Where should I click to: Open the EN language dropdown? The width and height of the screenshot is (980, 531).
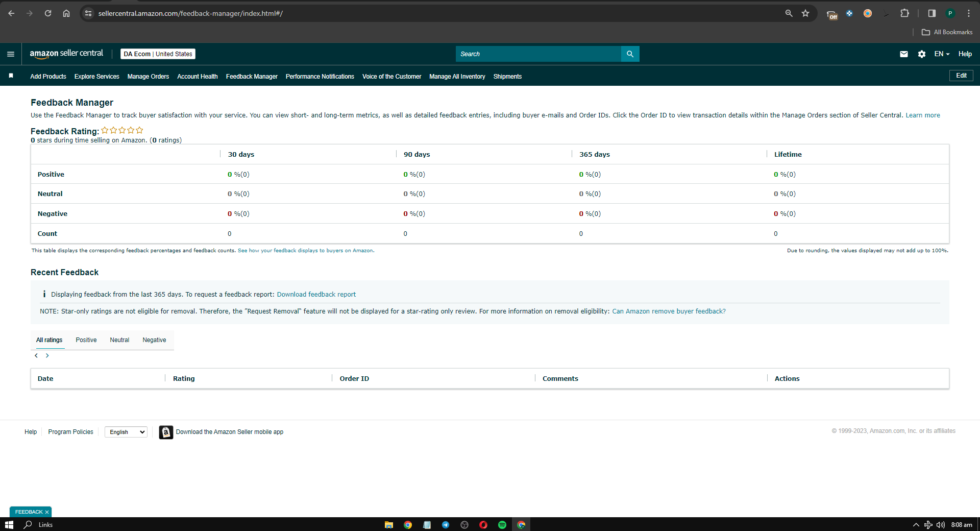(x=942, y=54)
